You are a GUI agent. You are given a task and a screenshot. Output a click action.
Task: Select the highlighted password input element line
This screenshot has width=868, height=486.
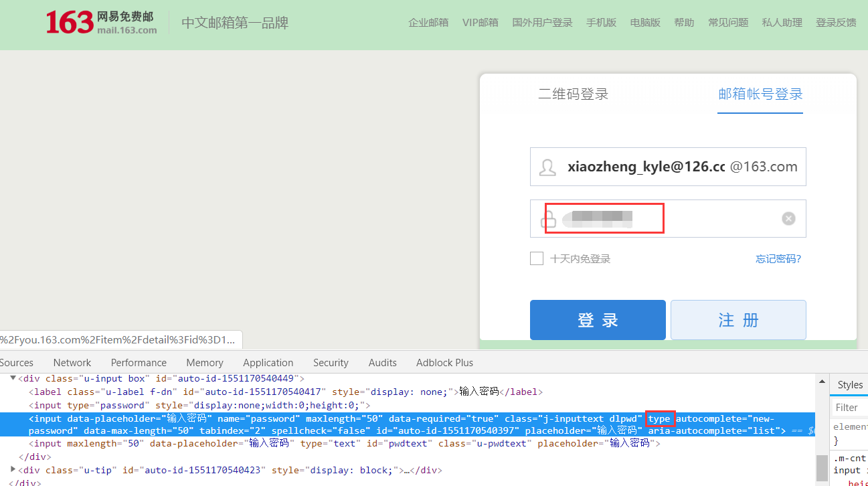(x=408, y=424)
